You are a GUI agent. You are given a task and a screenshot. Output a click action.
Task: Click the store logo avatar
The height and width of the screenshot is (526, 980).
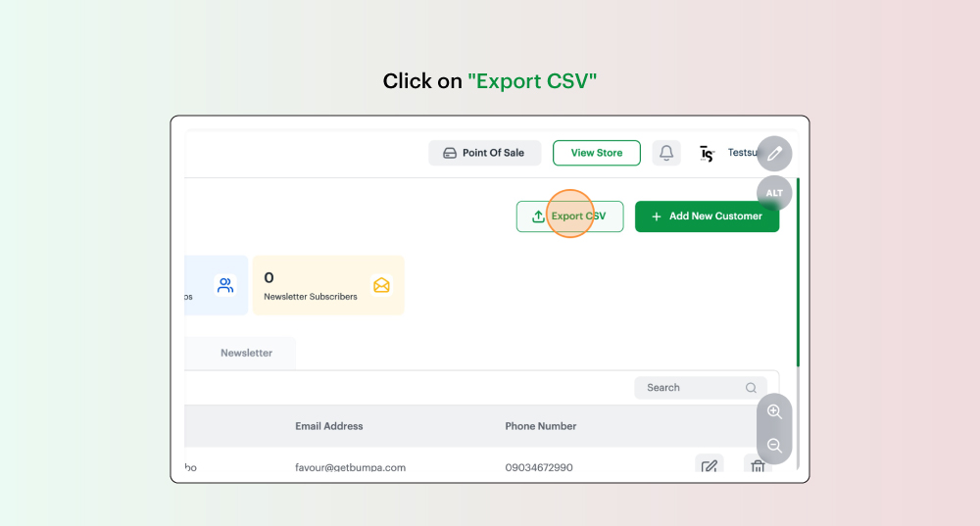(x=707, y=153)
